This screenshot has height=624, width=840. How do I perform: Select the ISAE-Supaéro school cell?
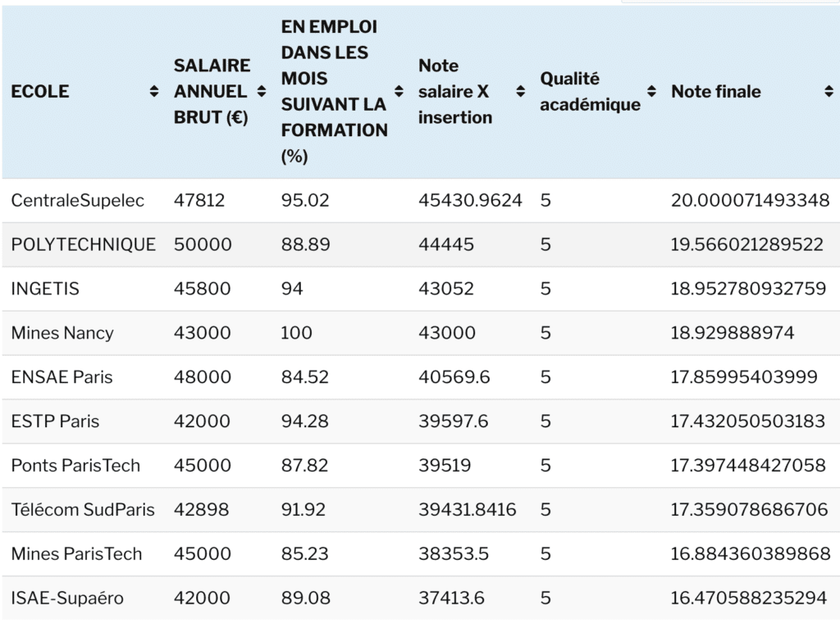(x=67, y=599)
